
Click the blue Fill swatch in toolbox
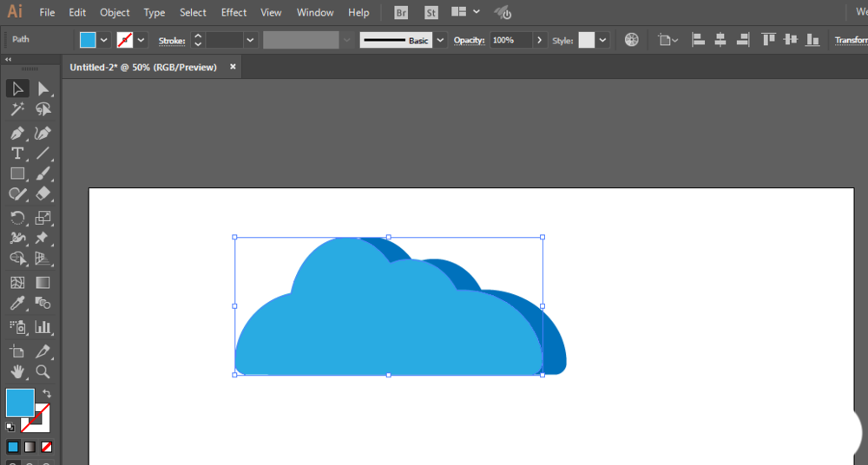[20, 403]
